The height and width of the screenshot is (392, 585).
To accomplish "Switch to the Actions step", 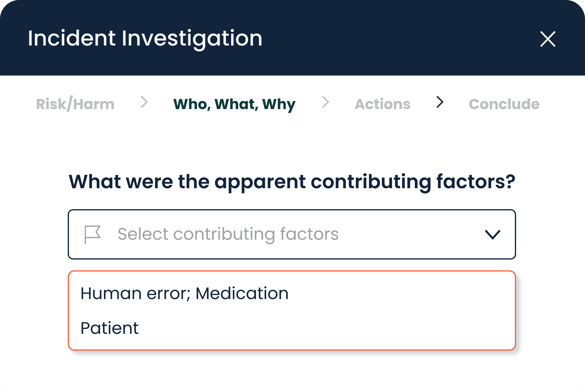I will [382, 104].
